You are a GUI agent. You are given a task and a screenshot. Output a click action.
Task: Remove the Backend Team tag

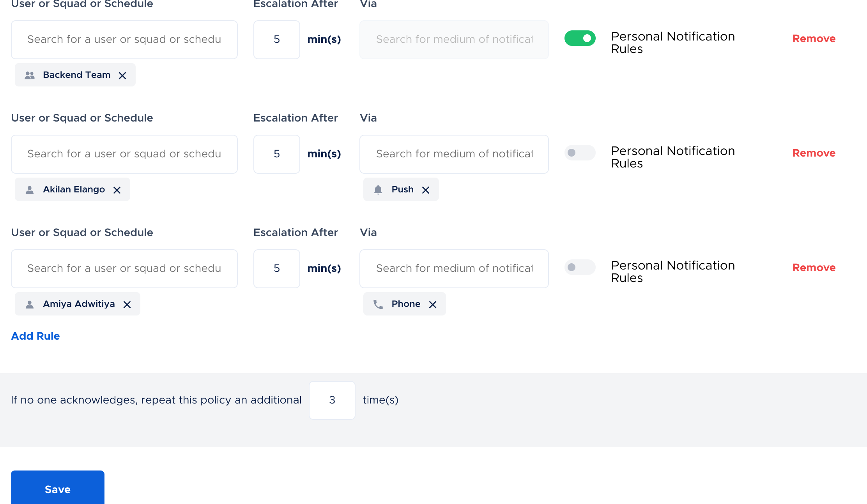pyautogui.click(x=122, y=76)
